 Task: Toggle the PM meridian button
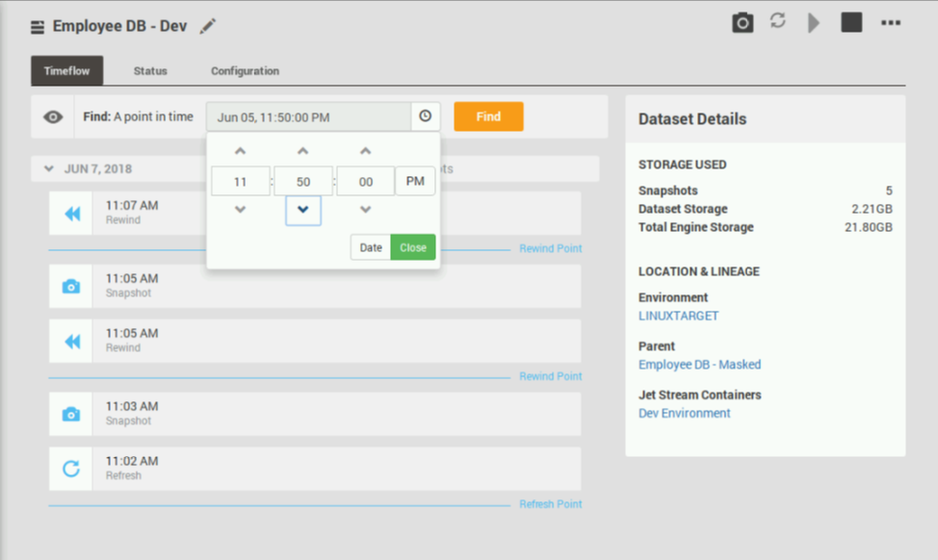pos(415,181)
